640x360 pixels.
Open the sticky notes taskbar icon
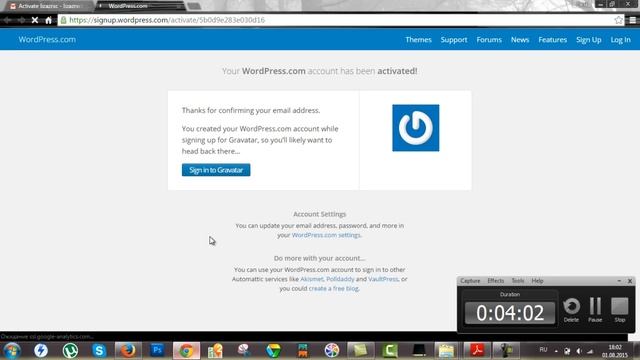click(x=360, y=351)
